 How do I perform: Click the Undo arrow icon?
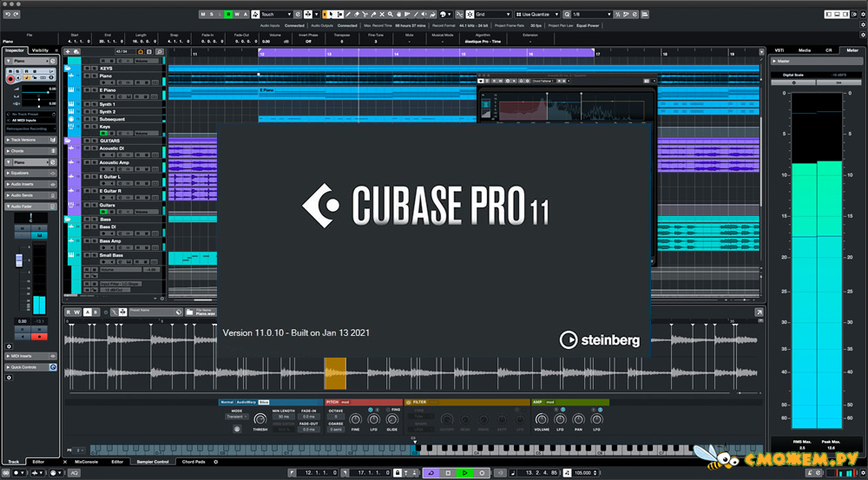point(9,14)
